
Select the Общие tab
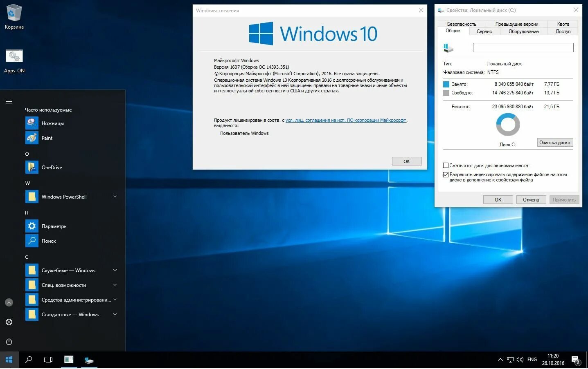click(453, 31)
